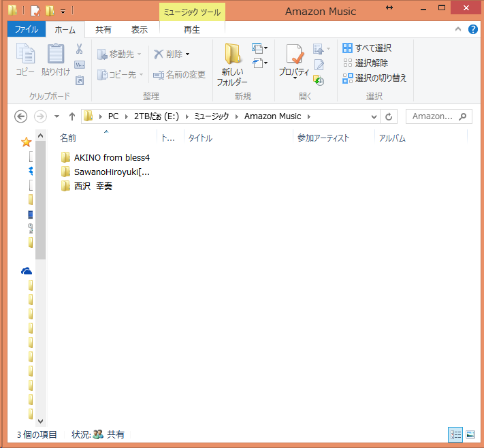Image resolution: width=484 pixels, height=448 pixels.
Task: Open the Delete (削除) dropdown arrow
Action: [x=187, y=54]
